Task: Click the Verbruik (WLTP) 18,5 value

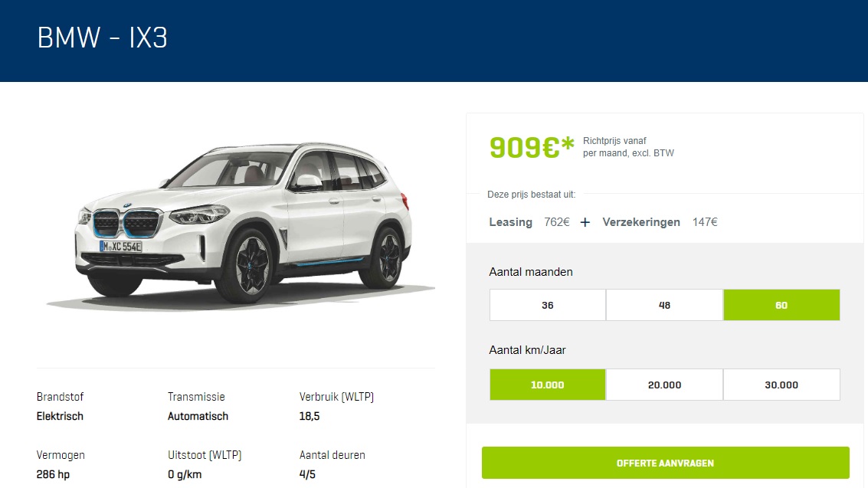Action: tap(310, 416)
